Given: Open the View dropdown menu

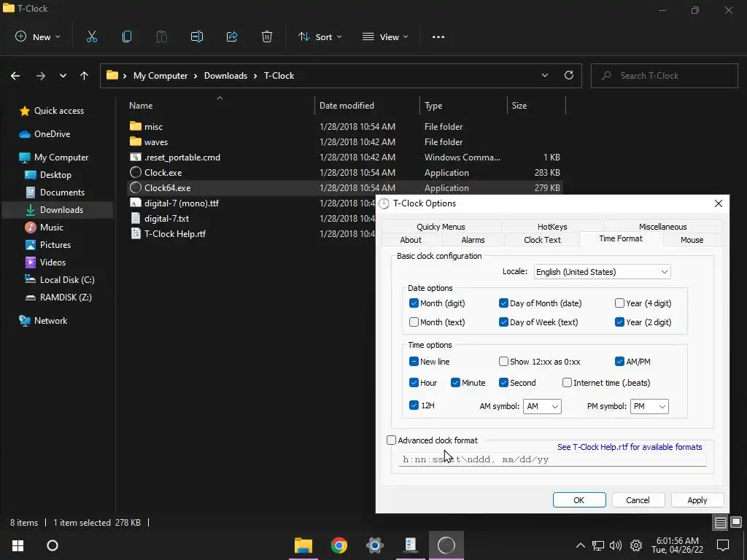Looking at the screenshot, I should pos(385,36).
